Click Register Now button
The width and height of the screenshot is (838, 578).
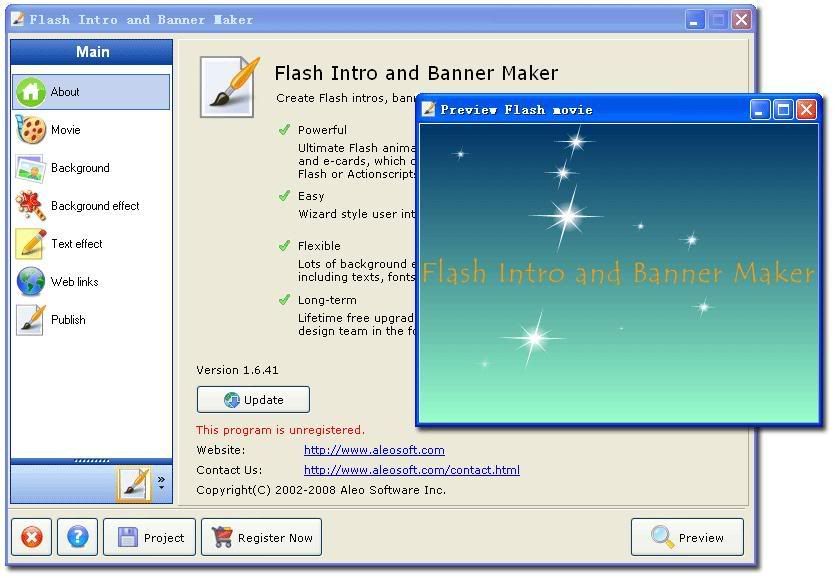click(263, 537)
